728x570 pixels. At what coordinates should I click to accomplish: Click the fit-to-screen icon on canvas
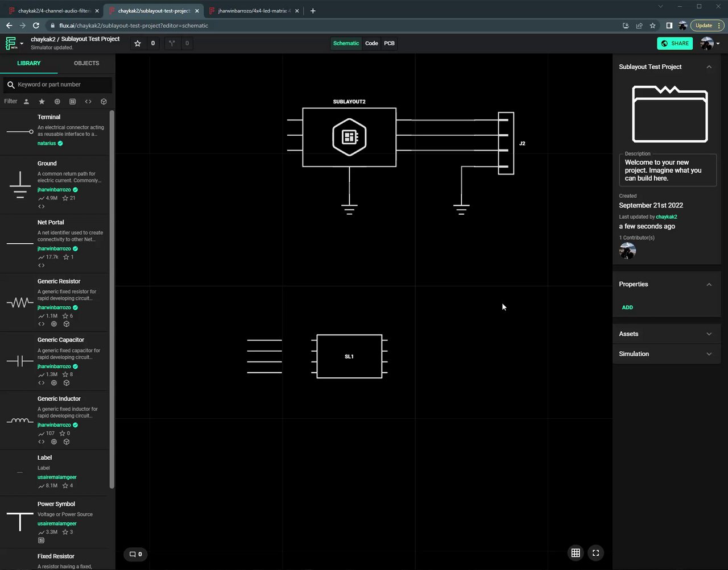point(595,553)
